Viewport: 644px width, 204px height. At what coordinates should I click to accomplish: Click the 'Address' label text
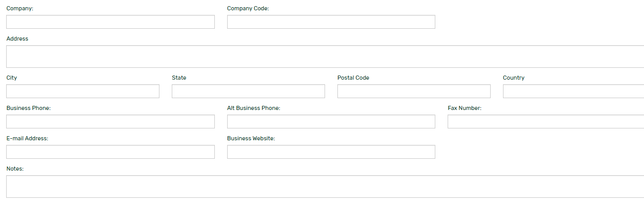(17, 39)
